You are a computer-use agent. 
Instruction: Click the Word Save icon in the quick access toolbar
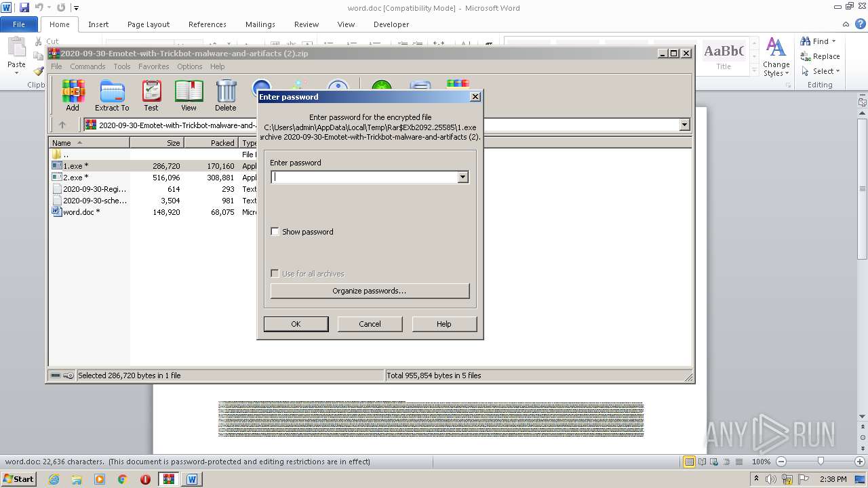[24, 7]
